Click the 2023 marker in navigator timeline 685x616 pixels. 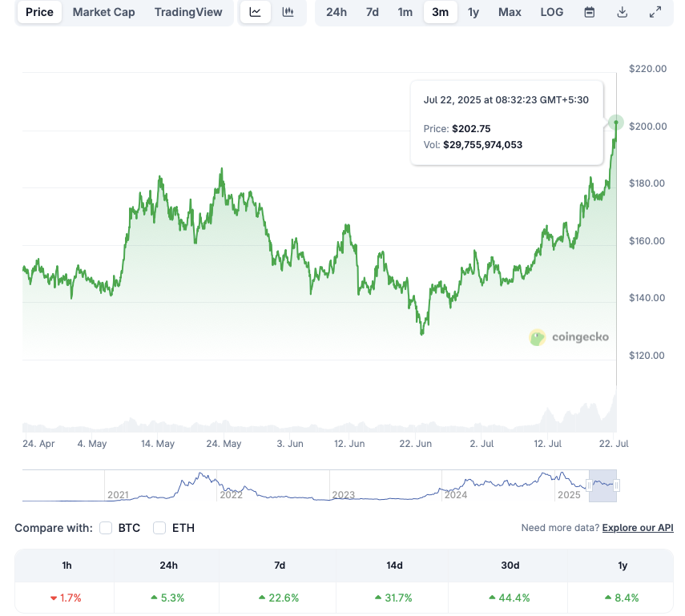[x=344, y=495]
